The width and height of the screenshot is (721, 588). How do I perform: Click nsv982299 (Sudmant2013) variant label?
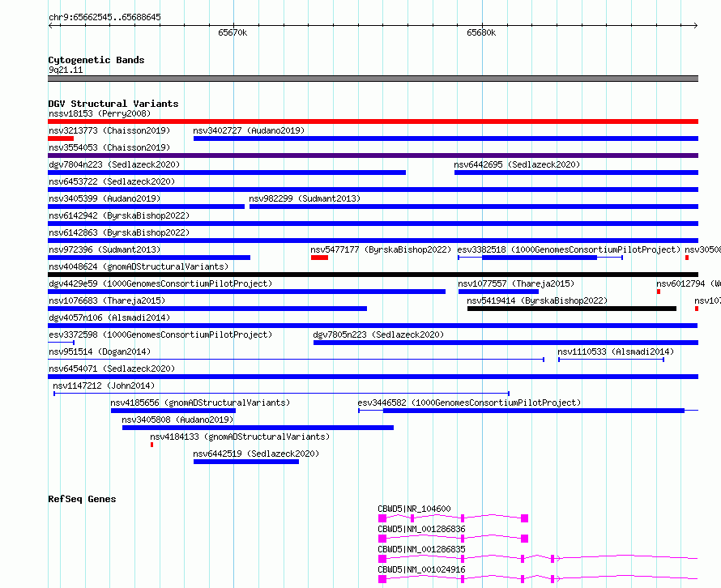[305, 198]
